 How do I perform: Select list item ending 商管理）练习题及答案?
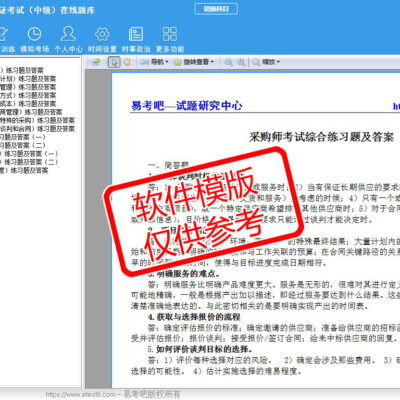31,112
